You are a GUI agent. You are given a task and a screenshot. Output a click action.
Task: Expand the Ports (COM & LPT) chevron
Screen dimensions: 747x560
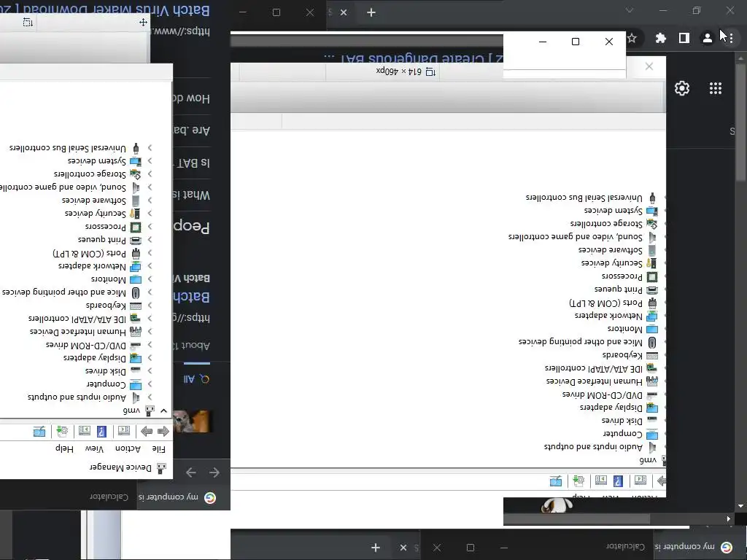[150, 253]
